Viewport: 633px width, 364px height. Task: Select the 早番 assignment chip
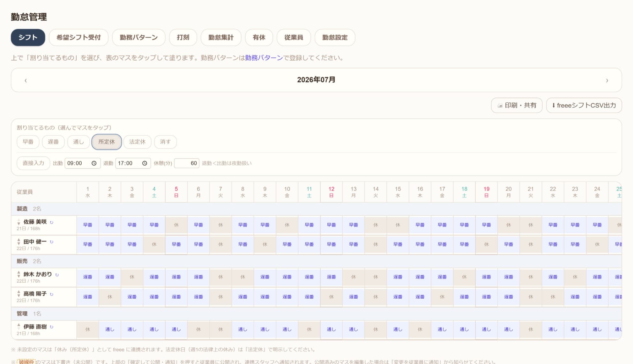pos(28,142)
